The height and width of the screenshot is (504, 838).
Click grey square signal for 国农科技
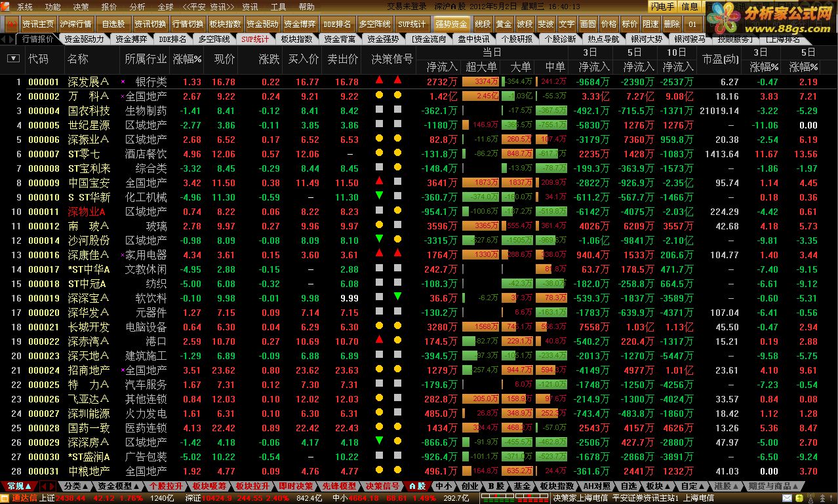tap(379, 109)
